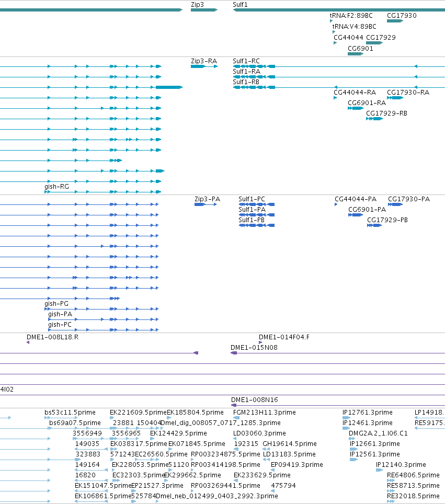Click the DMG2A2_1.I06.C1 feature
445x504 pixels.
coord(352,439)
